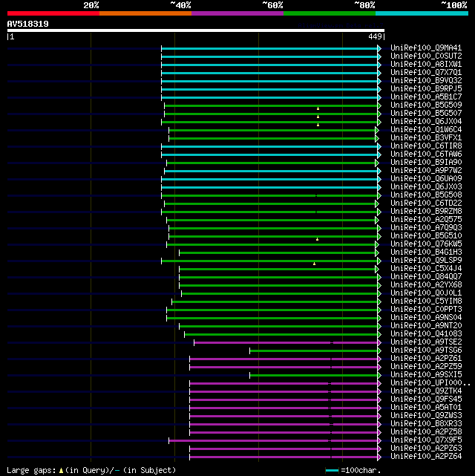
Task: Select the UniRef100_C5YIM8 label
Action: [426, 301]
